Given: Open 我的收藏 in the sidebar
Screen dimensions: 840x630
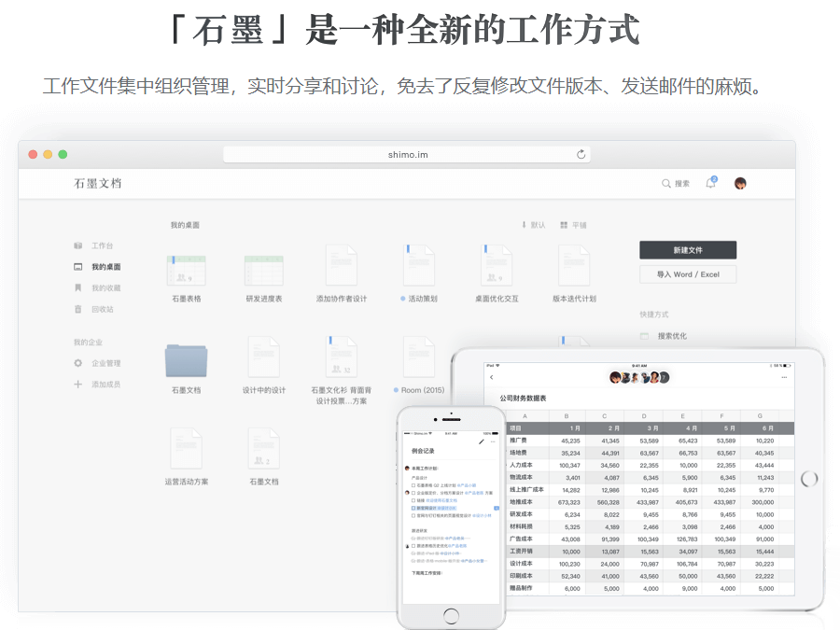Looking at the screenshot, I should (x=106, y=287).
